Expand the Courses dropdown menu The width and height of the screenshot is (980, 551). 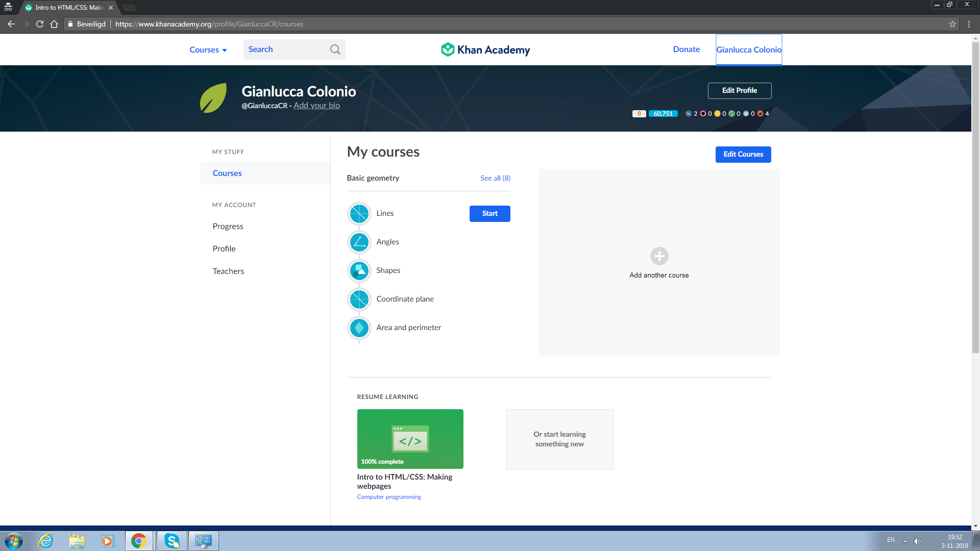tap(208, 50)
